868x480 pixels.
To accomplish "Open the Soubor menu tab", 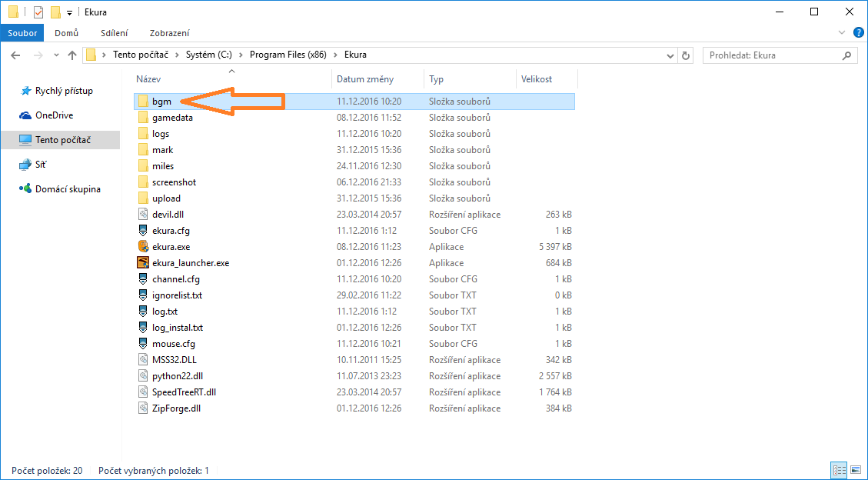I will [23, 33].
